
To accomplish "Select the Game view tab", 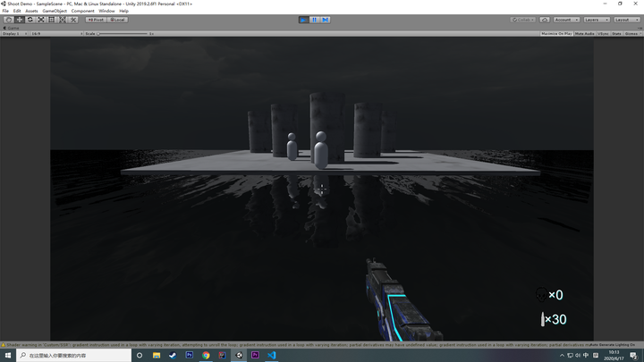I will (12, 28).
